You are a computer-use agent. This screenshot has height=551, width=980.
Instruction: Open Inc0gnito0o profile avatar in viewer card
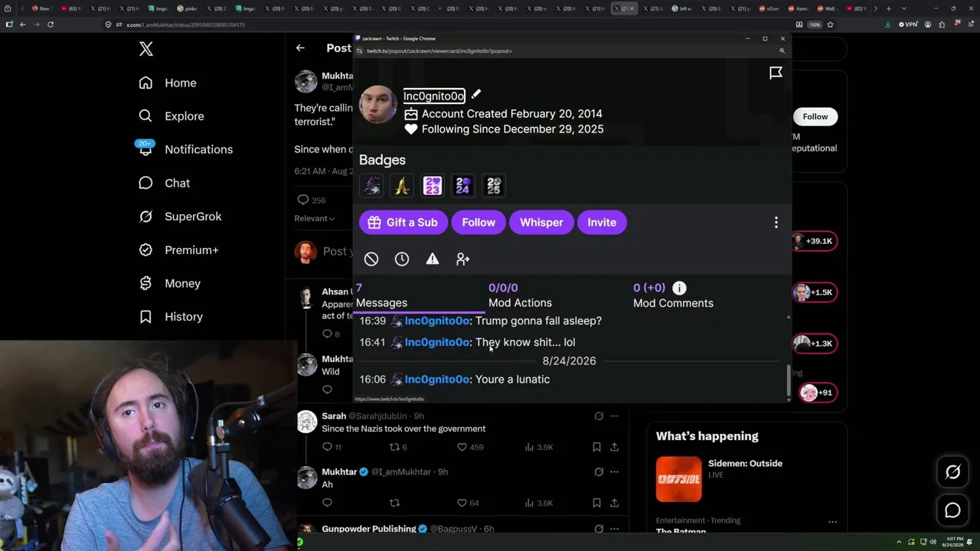378,105
